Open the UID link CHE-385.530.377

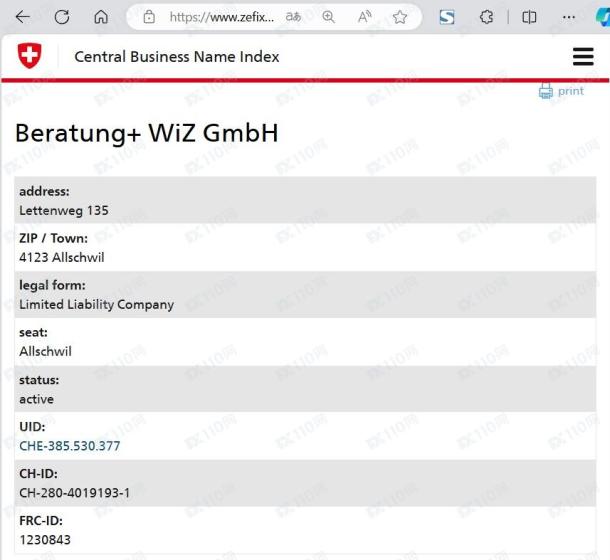[70, 446]
